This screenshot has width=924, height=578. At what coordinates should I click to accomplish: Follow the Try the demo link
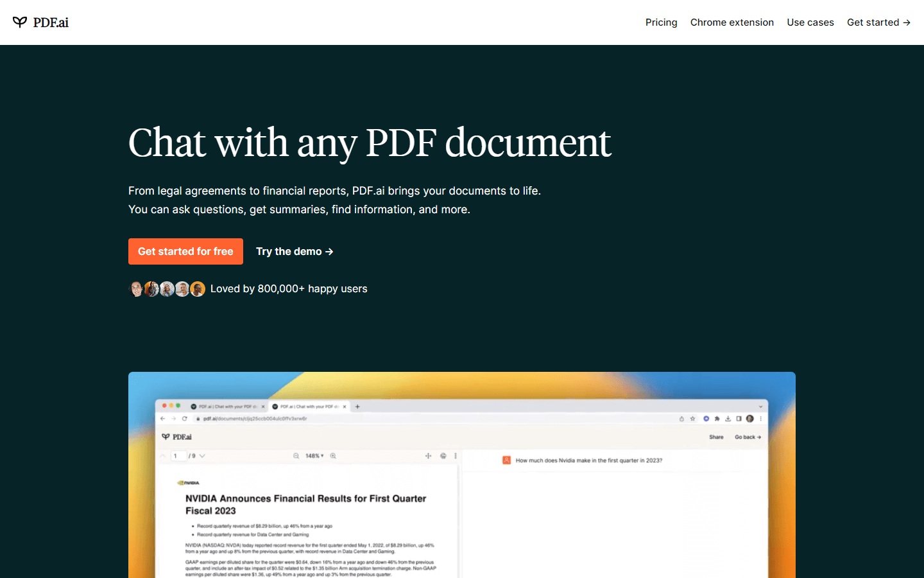[295, 251]
